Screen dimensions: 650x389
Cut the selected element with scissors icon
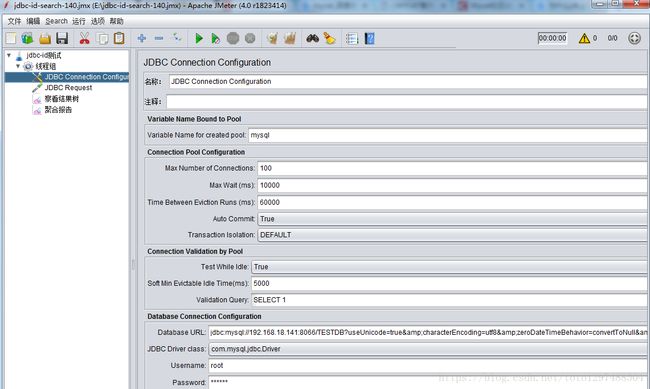(x=85, y=39)
